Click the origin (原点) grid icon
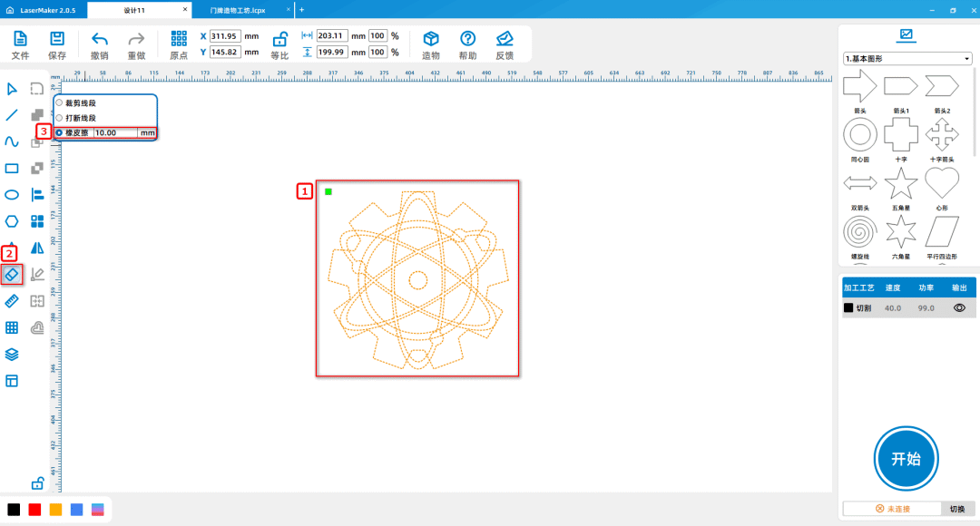Image resolution: width=980 pixels, height=526 pixels. point(179,39)
